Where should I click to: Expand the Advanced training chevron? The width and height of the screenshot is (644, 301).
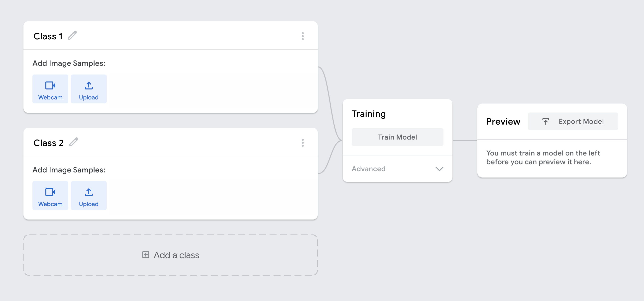(439, 169)
